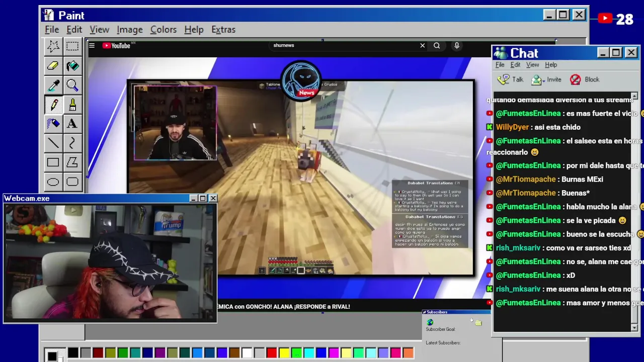Pick the black color swatch

(x=73, y=353)
